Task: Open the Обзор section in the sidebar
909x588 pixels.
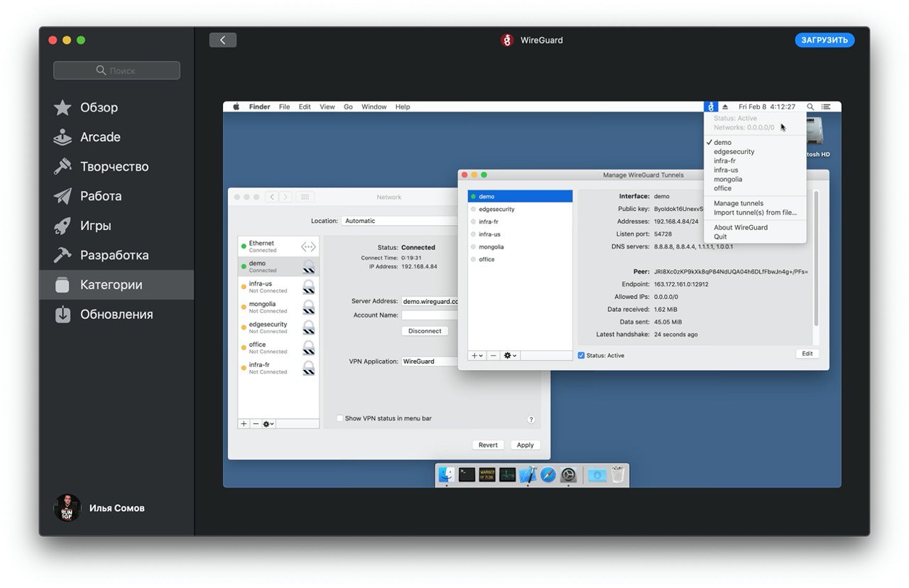Action: 116,107
